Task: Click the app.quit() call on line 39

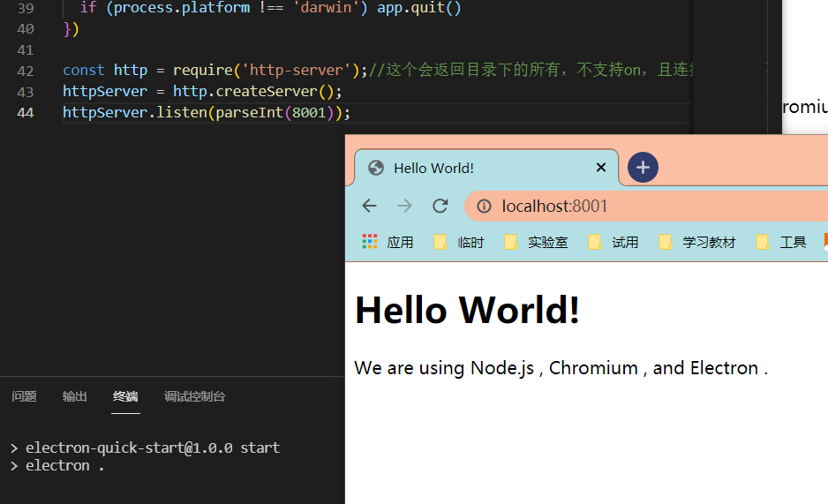Action: click(418, 7)
